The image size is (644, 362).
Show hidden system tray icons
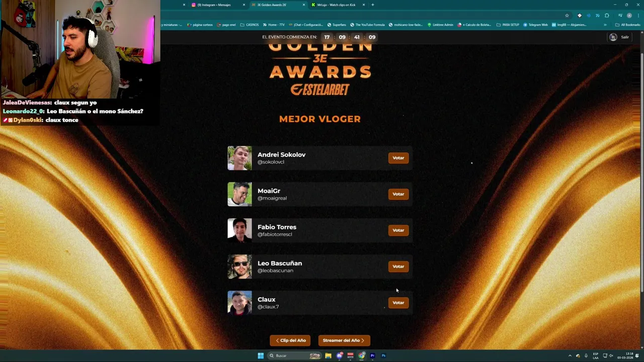point(570,355)
